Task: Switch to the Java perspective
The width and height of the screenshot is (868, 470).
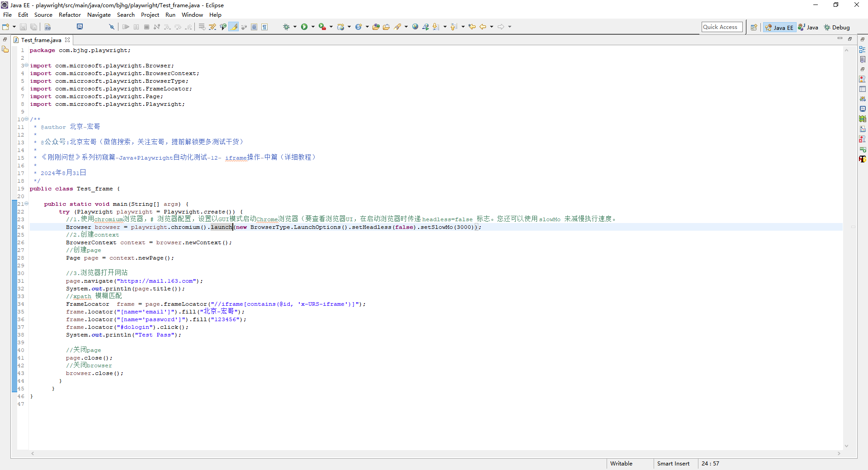Action: [x=808, y=28]
